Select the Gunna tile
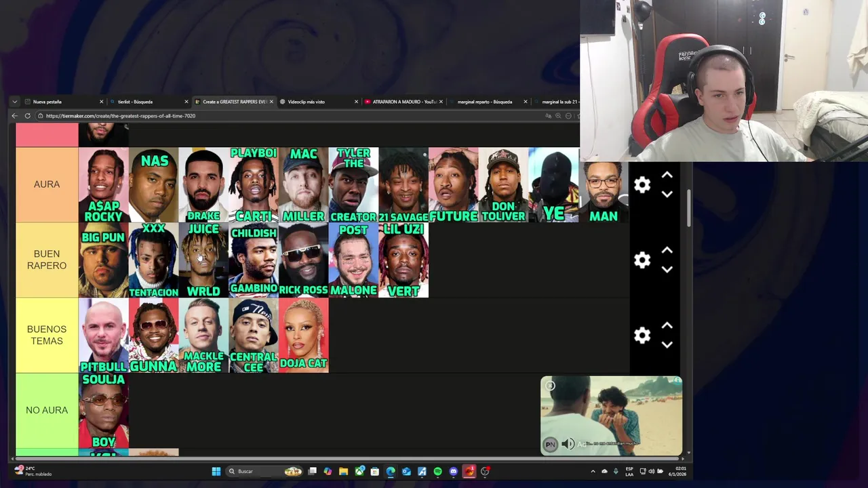The width and height of the screenshot is (868, 488). coord(153,335)
